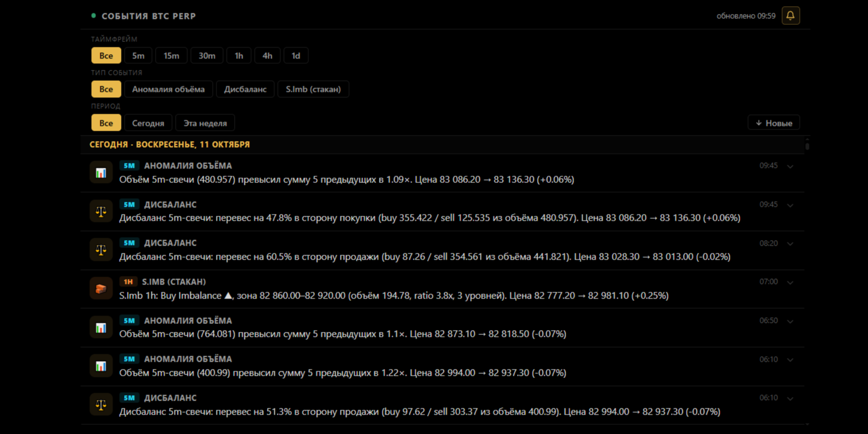Show only Аномалия объёма events
This screenshot has width=868, height=434.
(168, 89)
